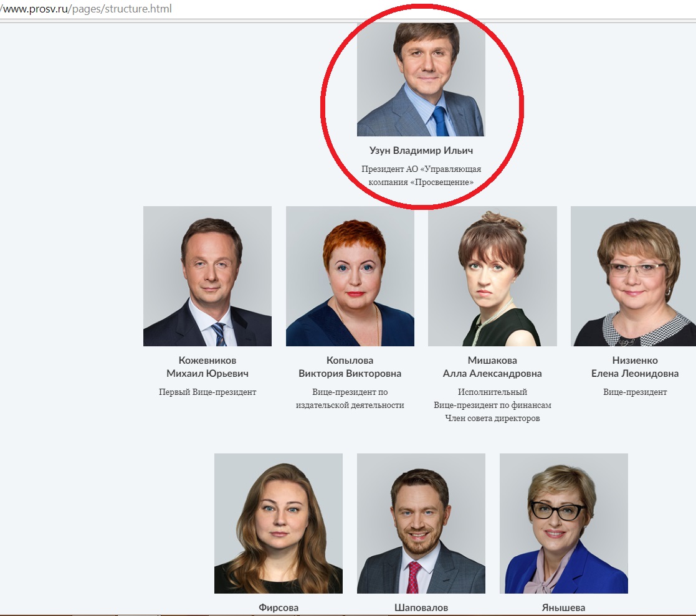
Task: Click the name Мишакова Алла Александровна
Action: pos(492,367)
